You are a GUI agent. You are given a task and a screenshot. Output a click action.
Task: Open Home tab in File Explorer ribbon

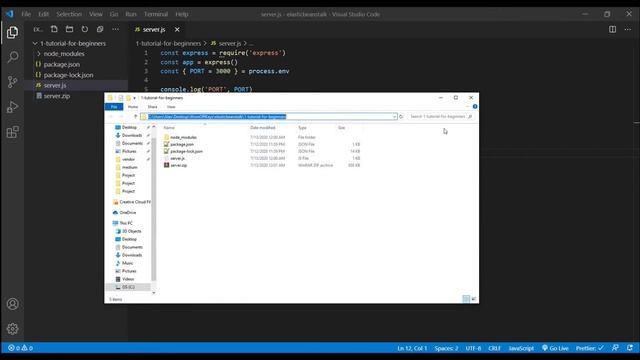click(x=133, y=107)
